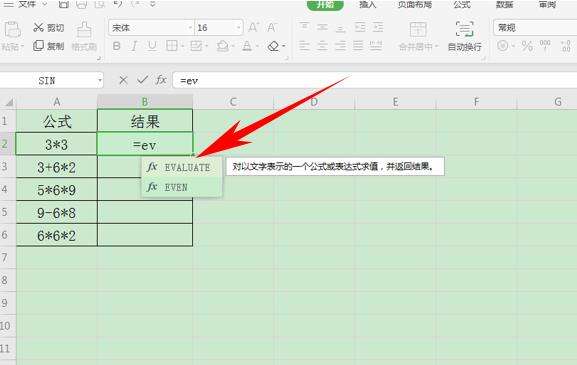Select the Format Painter (格式刷) tool

click(84, 36)
